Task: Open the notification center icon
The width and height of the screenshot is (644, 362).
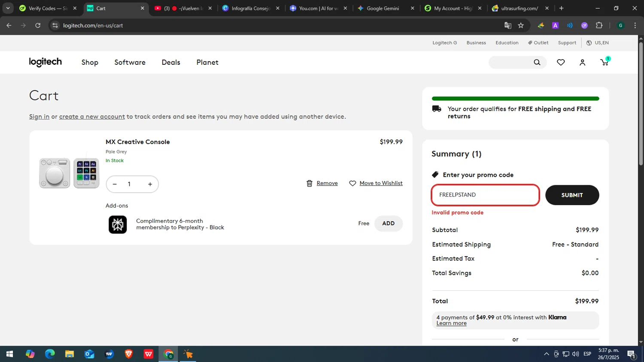Action: pyautogui.click(x=632, y=354)
